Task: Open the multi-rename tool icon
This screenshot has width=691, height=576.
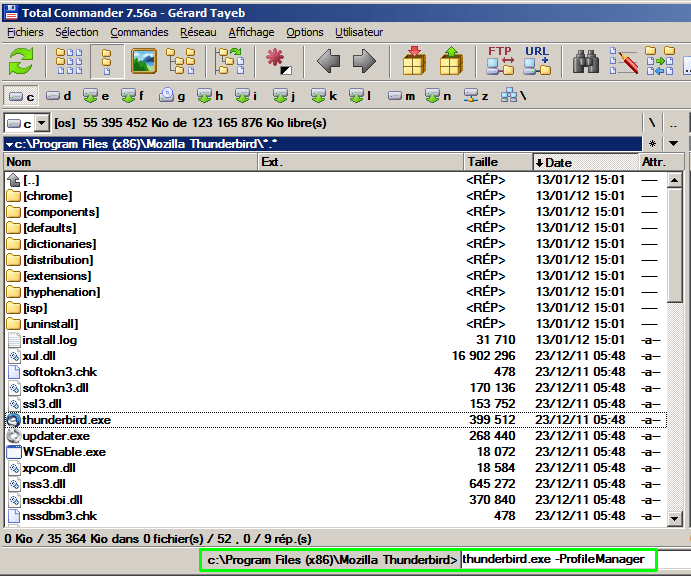Action: 624,61
